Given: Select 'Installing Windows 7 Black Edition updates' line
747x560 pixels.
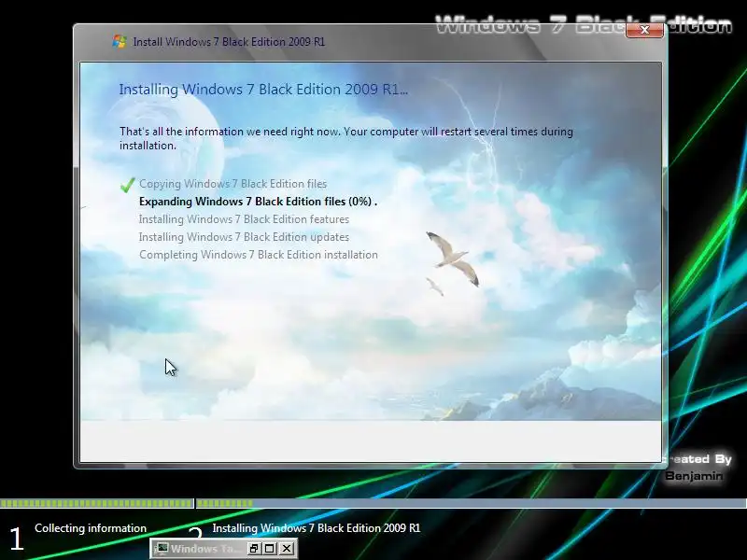Looking at the screenshot, I should pyautogui.click(x=244, y=237).
